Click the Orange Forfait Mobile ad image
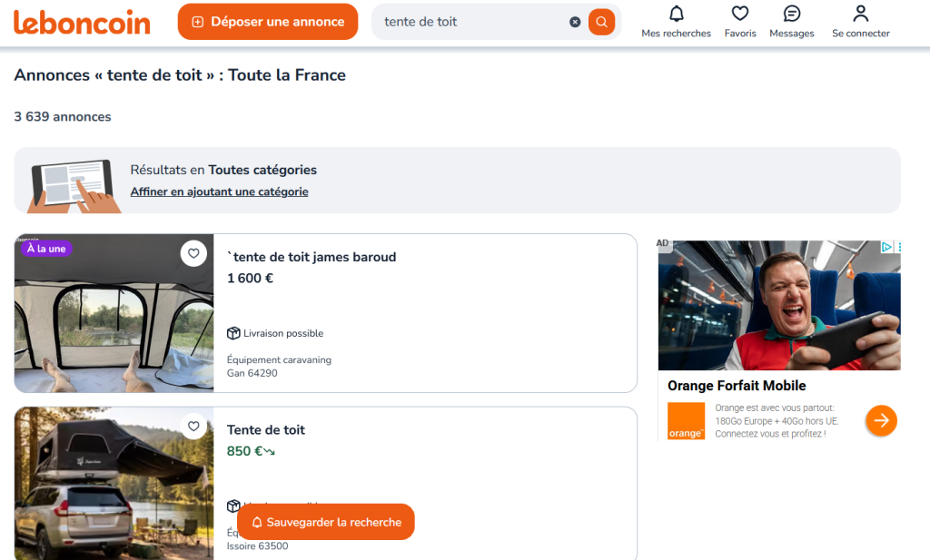 coord(779,305)
